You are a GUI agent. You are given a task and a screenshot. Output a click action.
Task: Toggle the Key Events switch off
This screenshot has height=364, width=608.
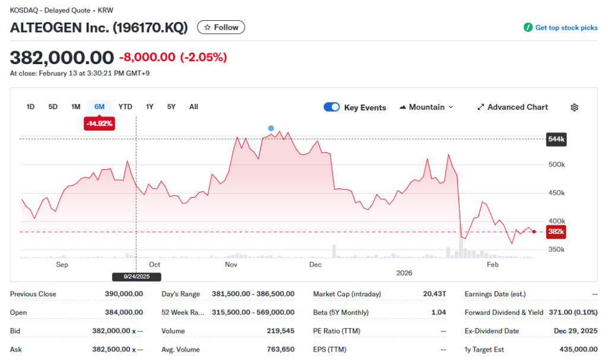point(331,107)
